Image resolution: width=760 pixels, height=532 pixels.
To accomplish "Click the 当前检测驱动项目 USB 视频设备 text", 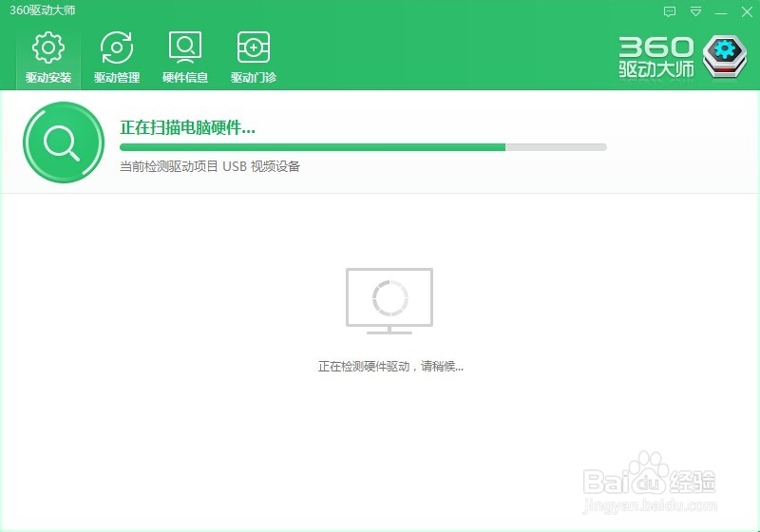I will (x=210, y=166).
